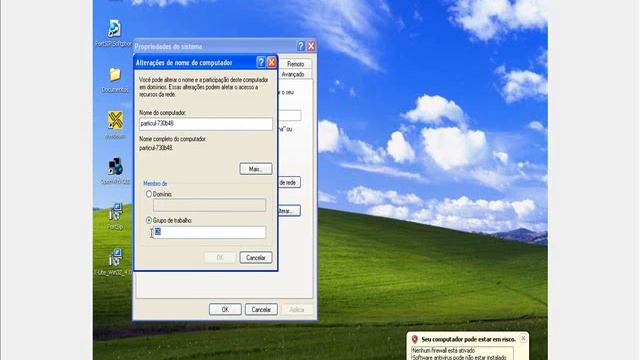640x360 pixels.
Task: Click the 'Seu computador pode estar em risco' text
Action: 468,339
